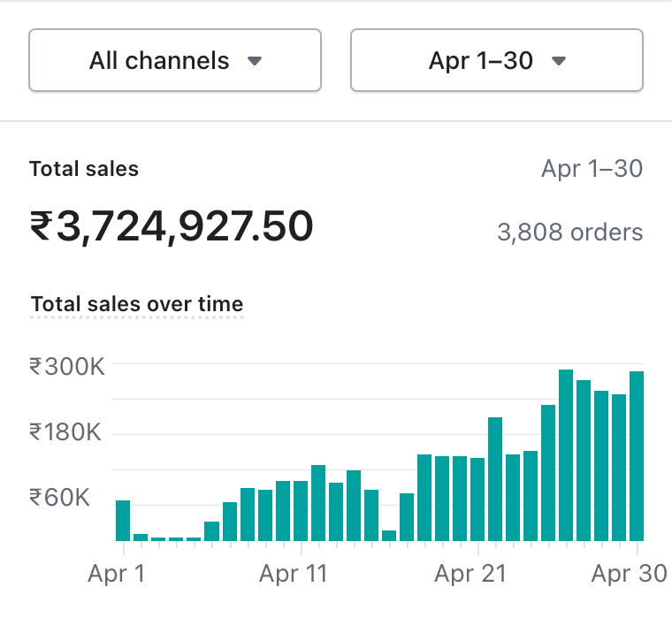Image resolution: width=672 pixels, height=633 pixels.
Task: Tap the ₹180K y-axis label
Action: 67,432
